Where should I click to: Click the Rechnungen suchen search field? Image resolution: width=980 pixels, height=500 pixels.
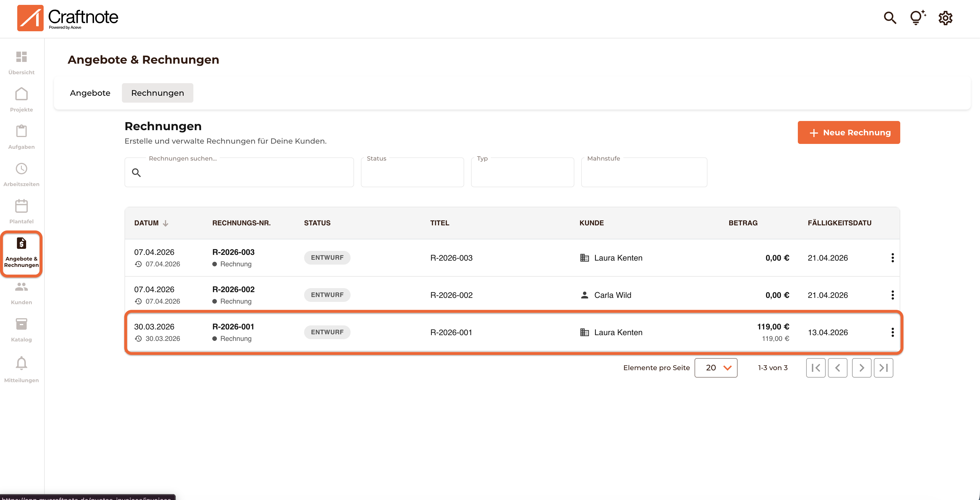tap(244, 173)
